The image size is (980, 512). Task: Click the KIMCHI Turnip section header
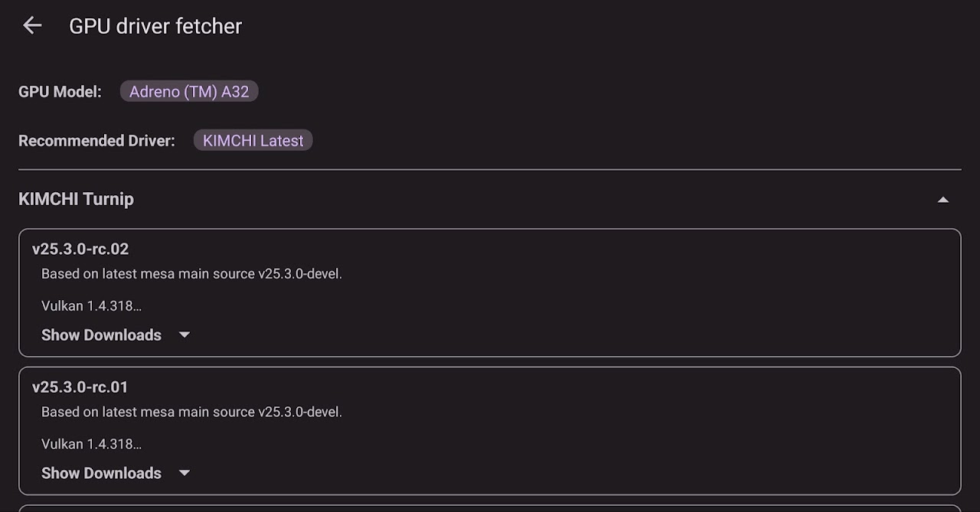(x=76, y=199)
